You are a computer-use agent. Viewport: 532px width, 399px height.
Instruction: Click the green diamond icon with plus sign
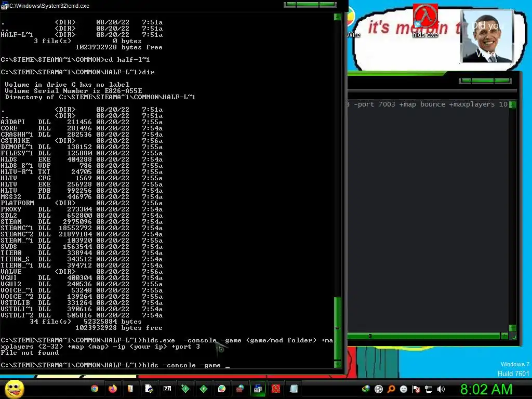click(x=185, y=389)
